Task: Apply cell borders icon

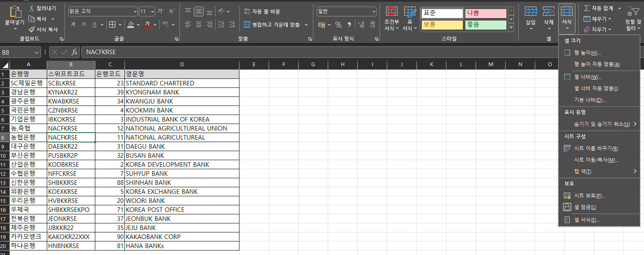Action: pos(112,25)
